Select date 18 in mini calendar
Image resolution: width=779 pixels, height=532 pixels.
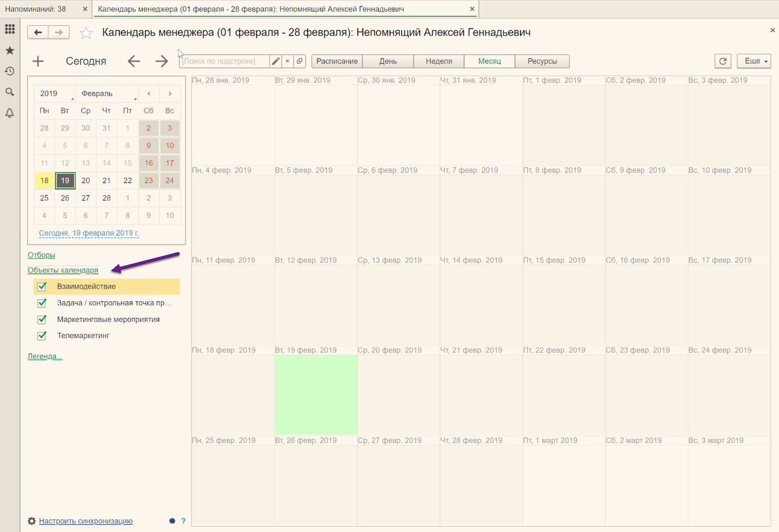(x=44, y=180)
